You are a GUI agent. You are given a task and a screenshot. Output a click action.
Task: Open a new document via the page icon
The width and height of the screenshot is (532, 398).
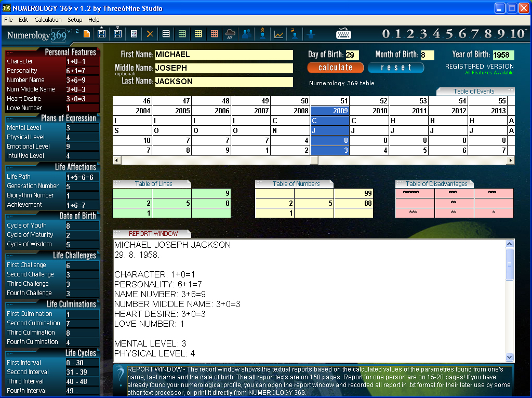coord(87,34)
